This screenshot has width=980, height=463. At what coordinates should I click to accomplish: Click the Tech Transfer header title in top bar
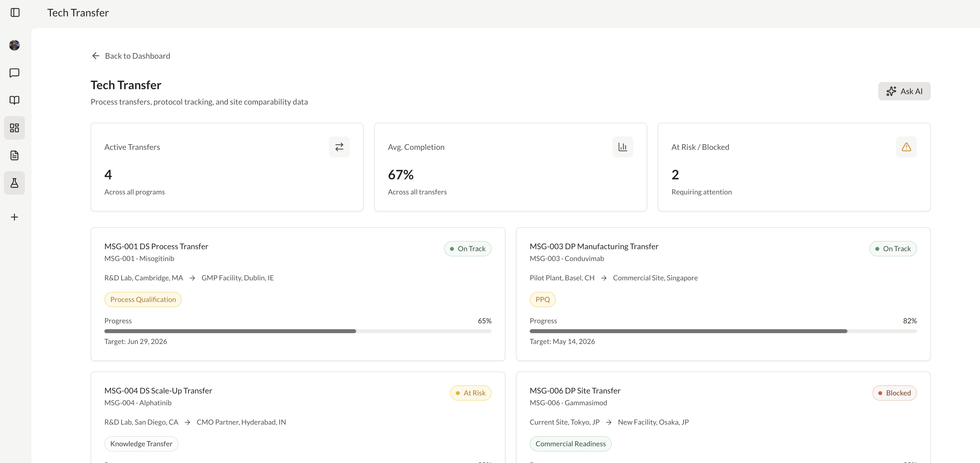77,12
